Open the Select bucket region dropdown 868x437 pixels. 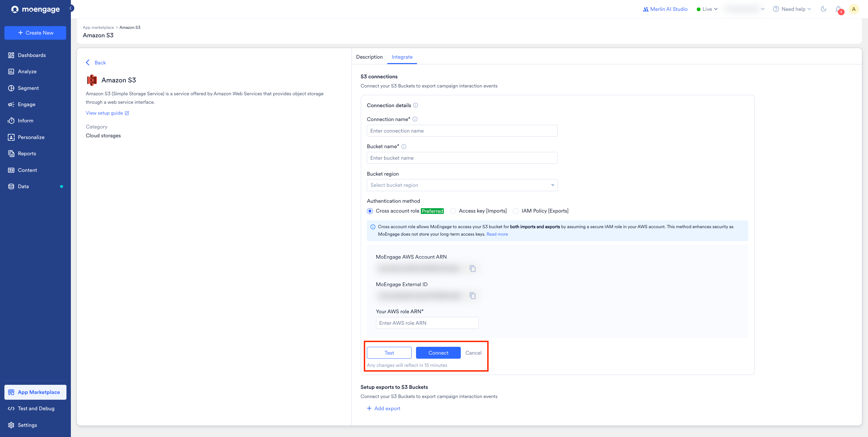[462, 185]
